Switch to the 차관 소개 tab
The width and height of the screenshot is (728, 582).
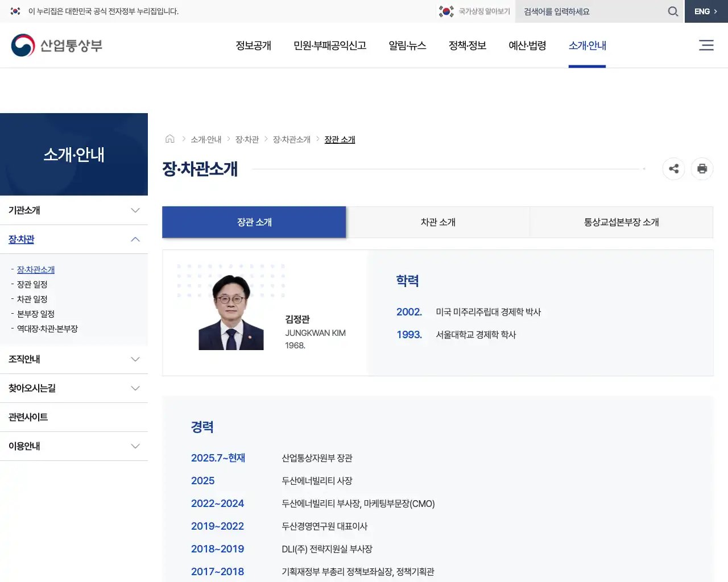tap(438, 222)
